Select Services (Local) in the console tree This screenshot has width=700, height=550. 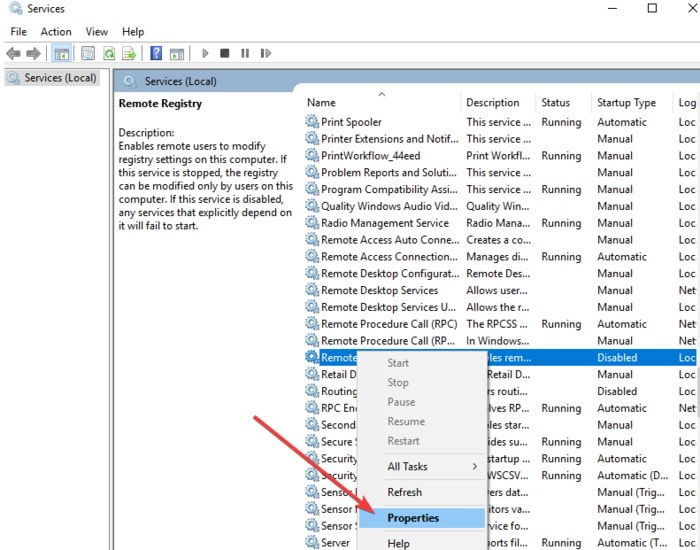(52, 78)
